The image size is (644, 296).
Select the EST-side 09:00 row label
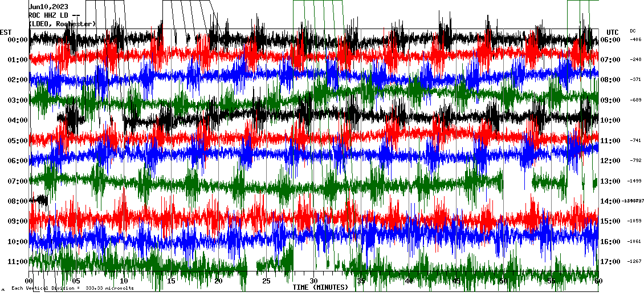click(x=17, y=221)
